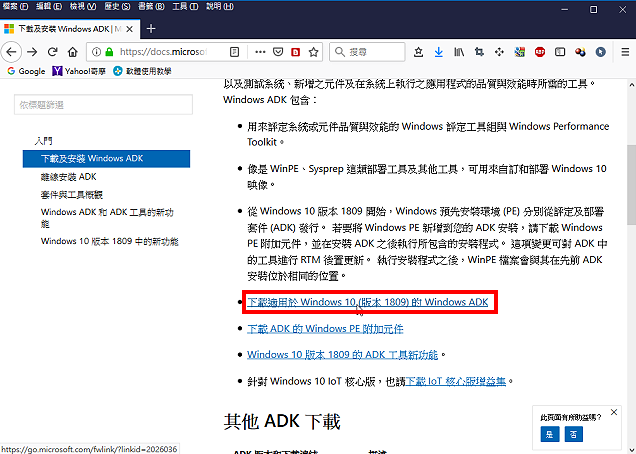This screenshot has height=454, width=636.
Task: Toggle reader view in address bar
Action: point(234,52)
